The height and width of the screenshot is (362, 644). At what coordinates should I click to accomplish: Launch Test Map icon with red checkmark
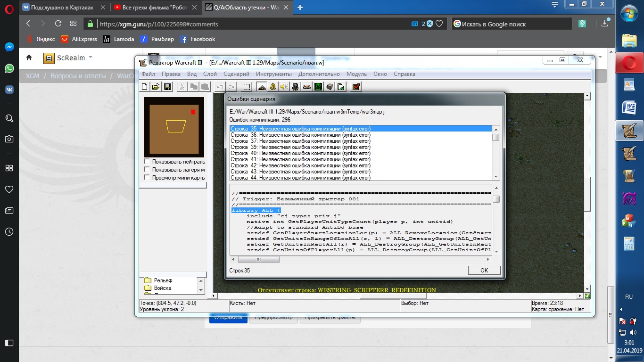tap(356, 87)
